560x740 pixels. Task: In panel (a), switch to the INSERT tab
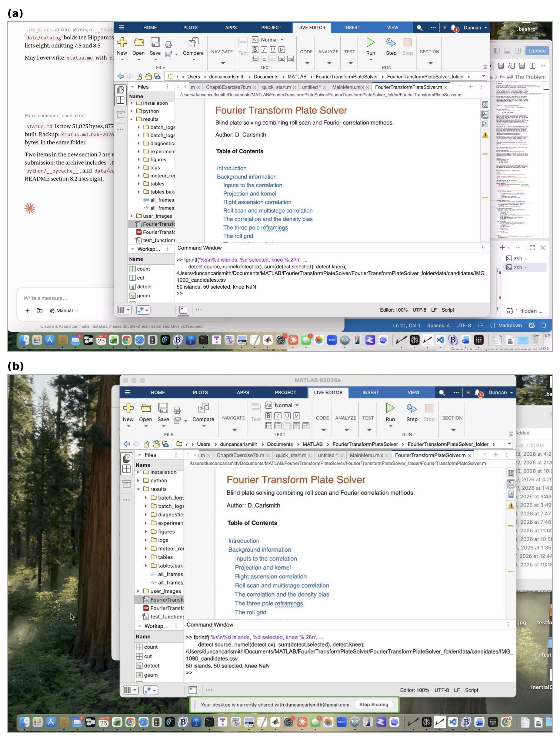click(x=352, y=28)
